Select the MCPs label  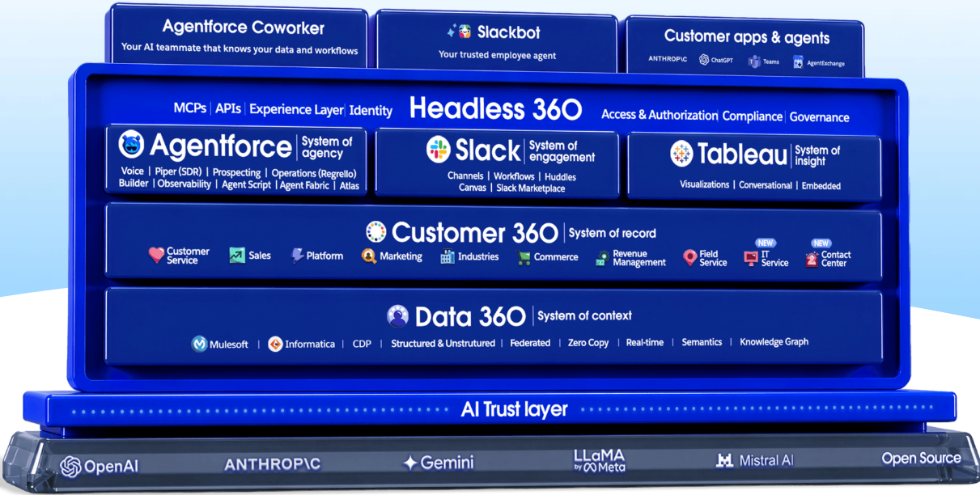(x=190, y=108)
